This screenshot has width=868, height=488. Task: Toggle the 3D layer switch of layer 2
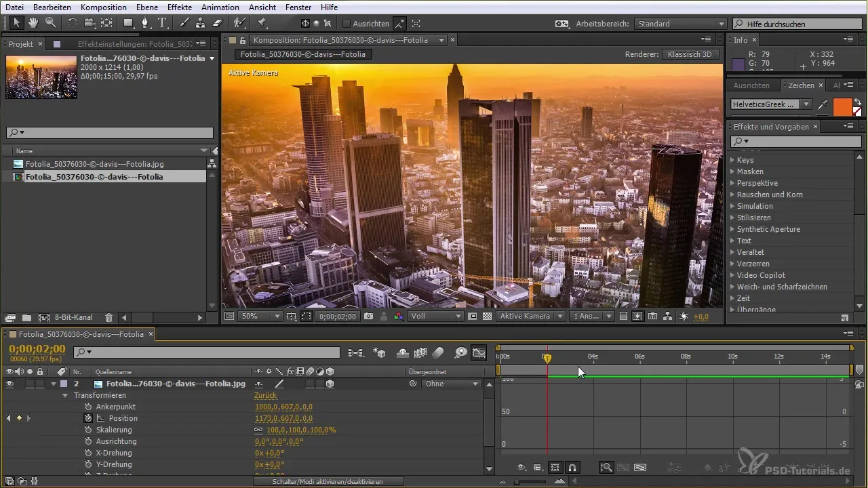(330, 384)
